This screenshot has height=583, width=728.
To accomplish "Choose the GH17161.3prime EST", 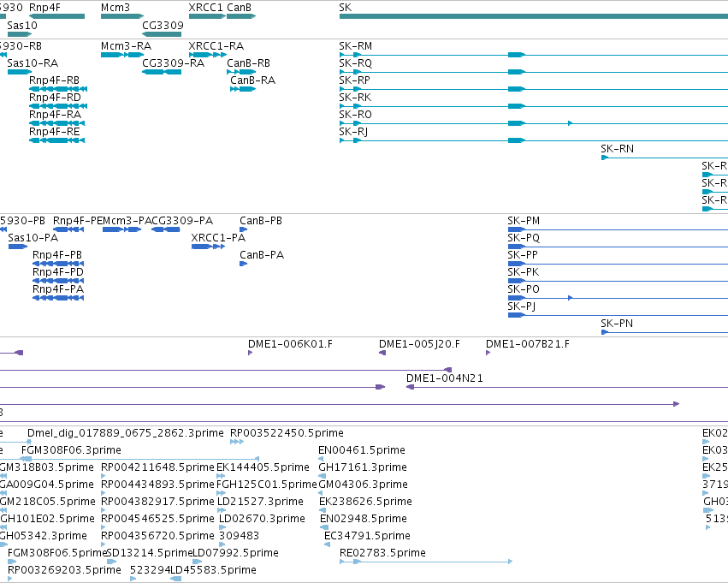I will (x=323, y=476).
